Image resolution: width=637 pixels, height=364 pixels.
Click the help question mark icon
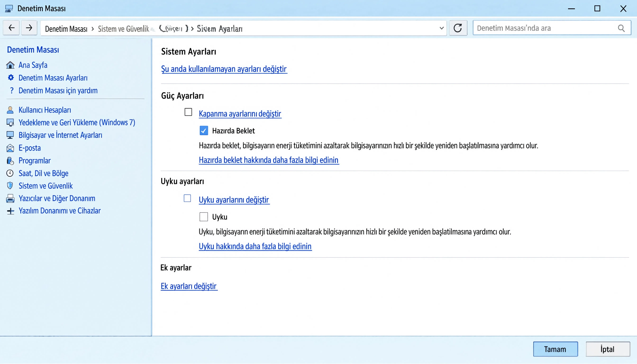[11, 90]
